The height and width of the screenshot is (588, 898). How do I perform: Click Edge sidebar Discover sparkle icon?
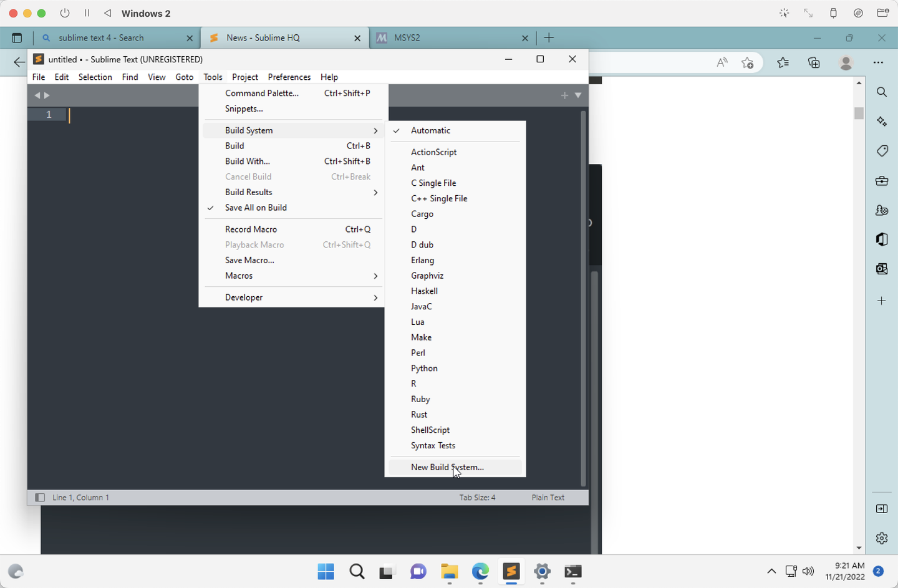882,122
